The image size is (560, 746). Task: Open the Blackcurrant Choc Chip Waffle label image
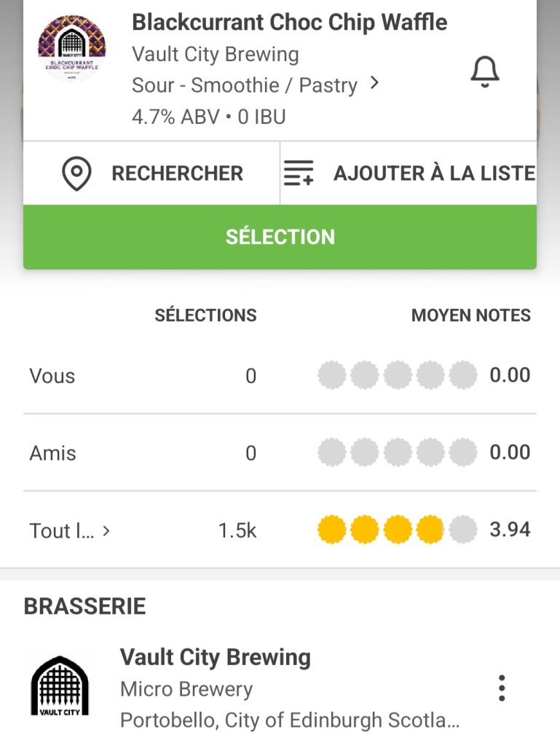[71, 50]
